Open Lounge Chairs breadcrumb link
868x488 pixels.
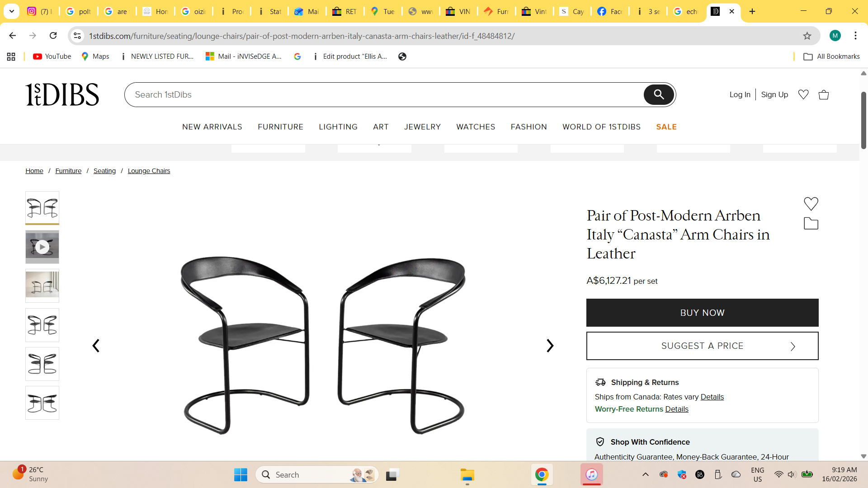149,171
